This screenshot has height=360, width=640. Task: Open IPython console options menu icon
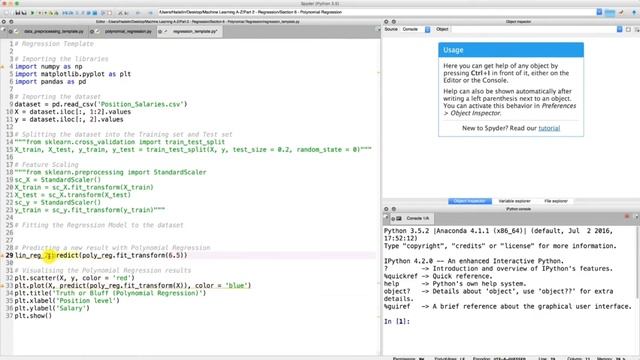(x=637, y=217)
